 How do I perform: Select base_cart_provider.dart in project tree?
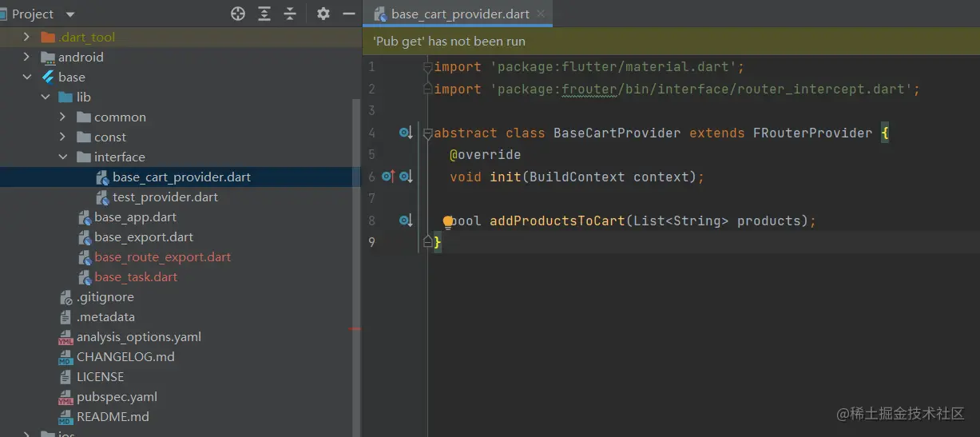[181, 177]
